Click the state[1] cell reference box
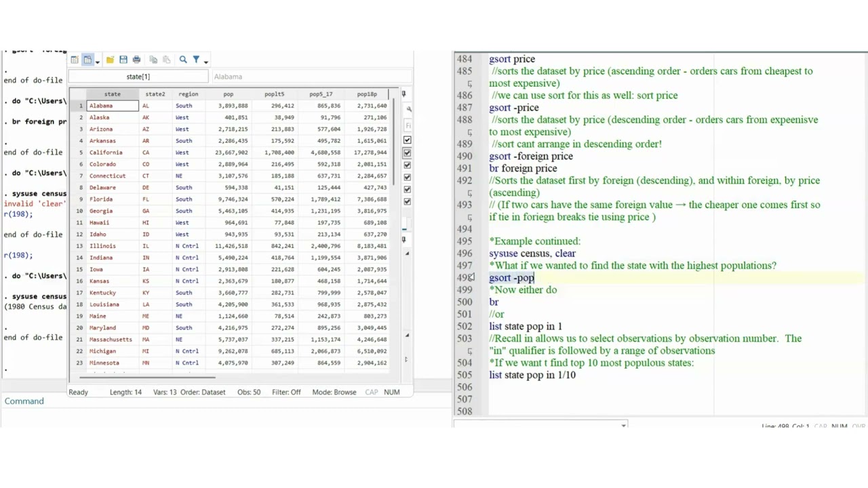Image resolution: width=868 pixels, height=488 pixels. pyautogui.click(x=138, y=77)
